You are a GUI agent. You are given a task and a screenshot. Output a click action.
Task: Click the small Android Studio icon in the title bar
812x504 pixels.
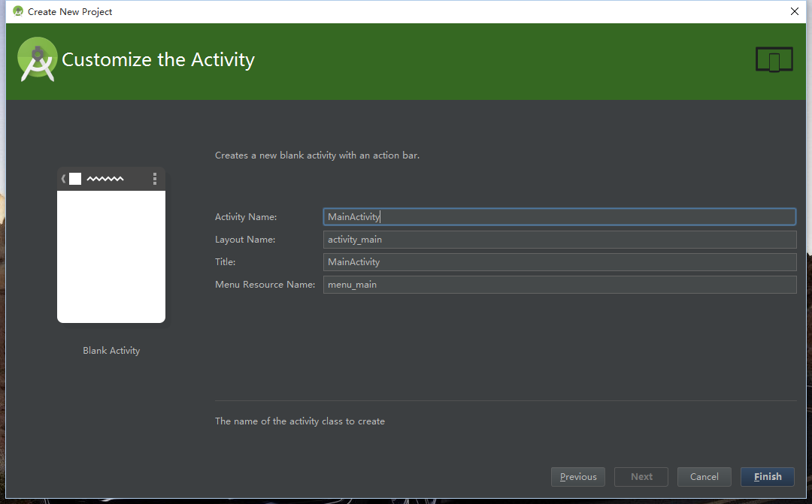coord(18,11)
